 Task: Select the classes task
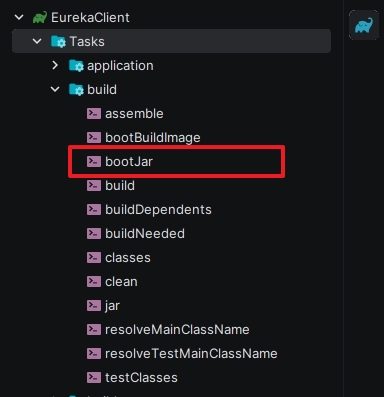(x=128, y=258)
